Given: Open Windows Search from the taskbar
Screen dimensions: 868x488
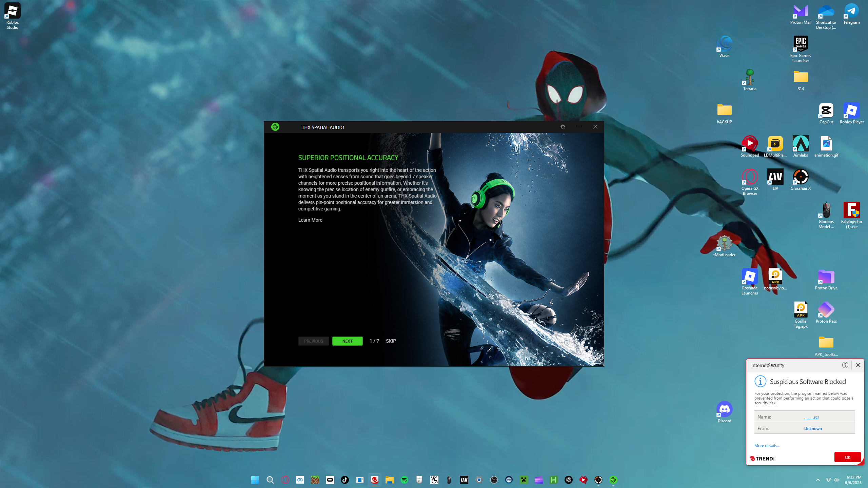Looking at the screenshot, I should (270, 480).
